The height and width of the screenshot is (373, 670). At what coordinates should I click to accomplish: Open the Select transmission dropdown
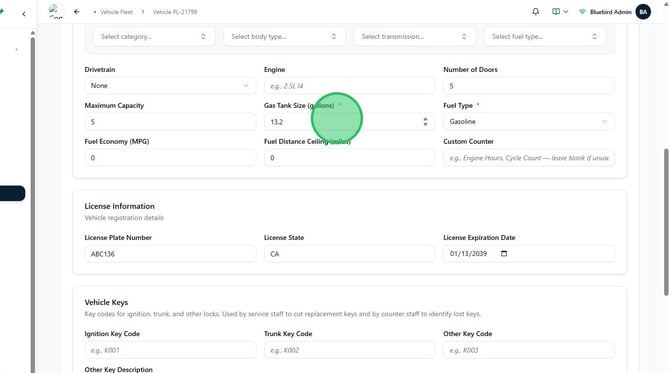click(414, 37)
